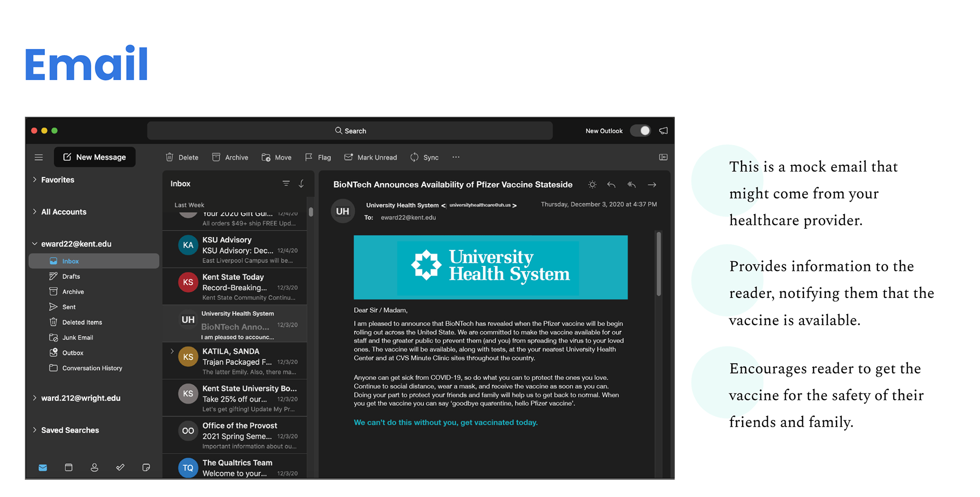
Task: Toggle the New Outlook switch
Action: coord(640,131)
